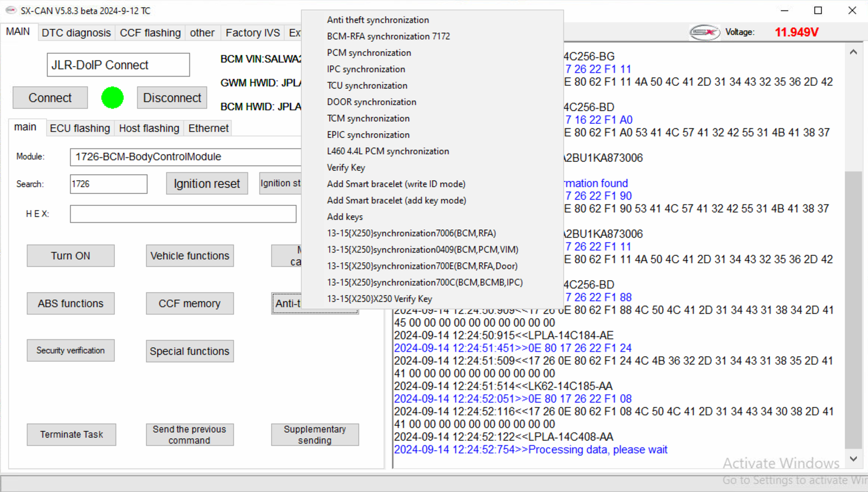
Task: Open Special functions
Action: [x=190, y=351]
